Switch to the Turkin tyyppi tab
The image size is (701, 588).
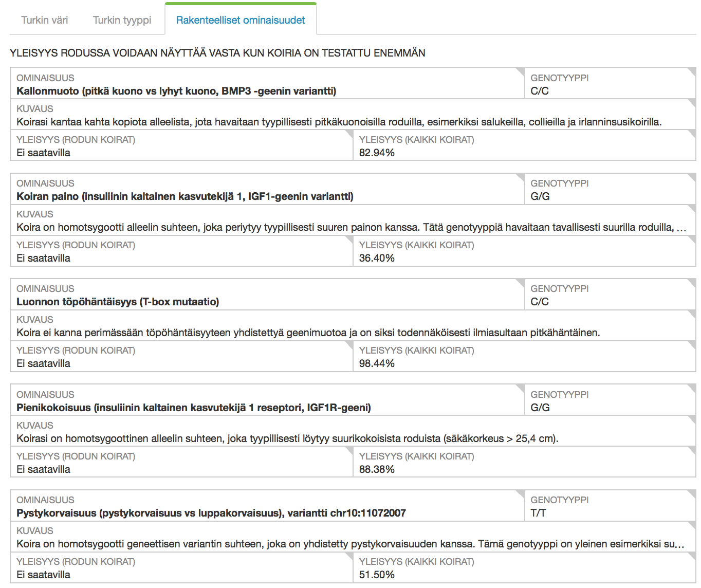(122, 20)
